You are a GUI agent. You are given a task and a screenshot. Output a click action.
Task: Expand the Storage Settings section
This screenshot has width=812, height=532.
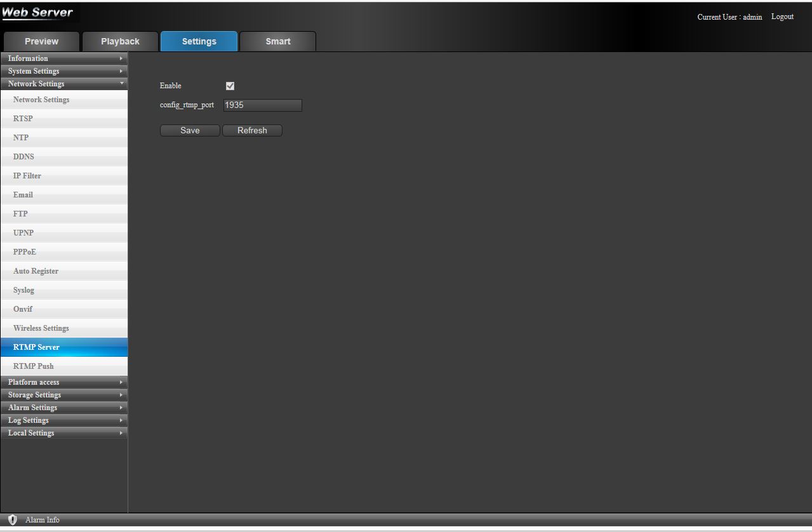point(63,395)
